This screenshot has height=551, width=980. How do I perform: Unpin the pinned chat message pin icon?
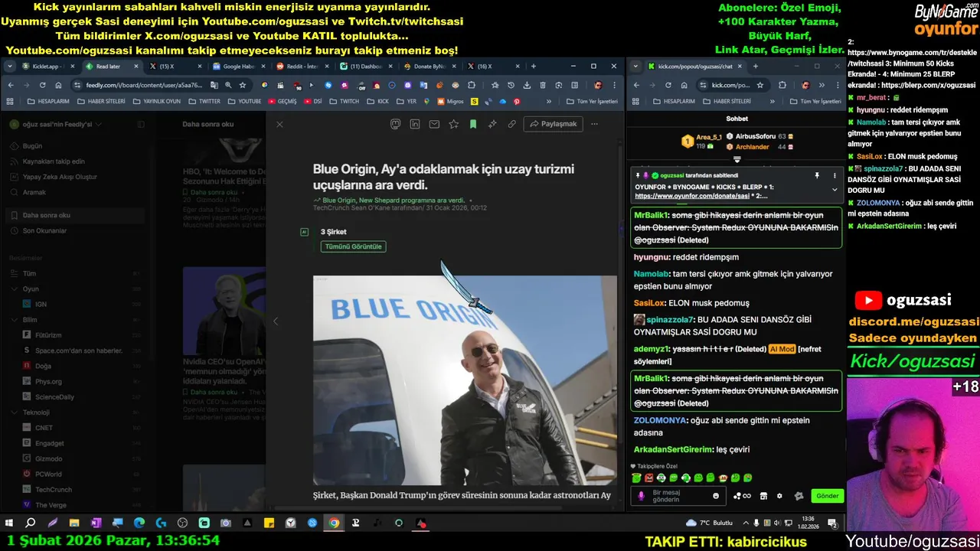pyautogui.click(x=817, y=175)
